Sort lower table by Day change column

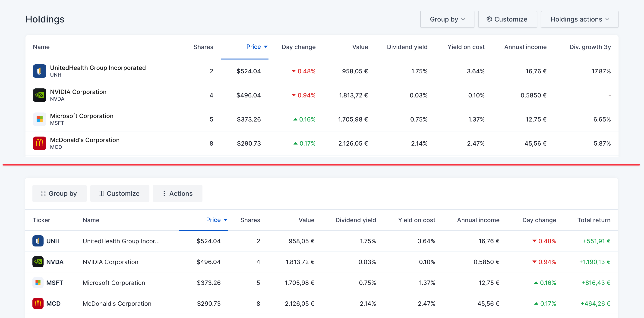tap(539, 220)
